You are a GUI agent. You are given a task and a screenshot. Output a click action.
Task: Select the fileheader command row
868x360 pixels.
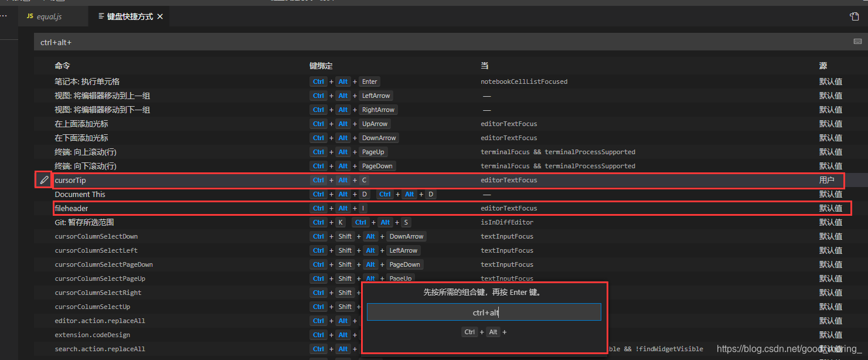(451, 208)
